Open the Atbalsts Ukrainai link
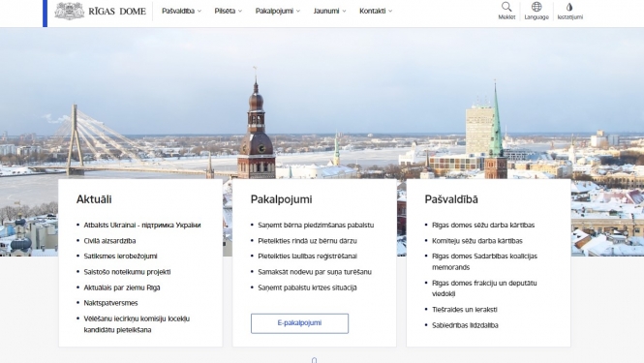 pos(142,225)
